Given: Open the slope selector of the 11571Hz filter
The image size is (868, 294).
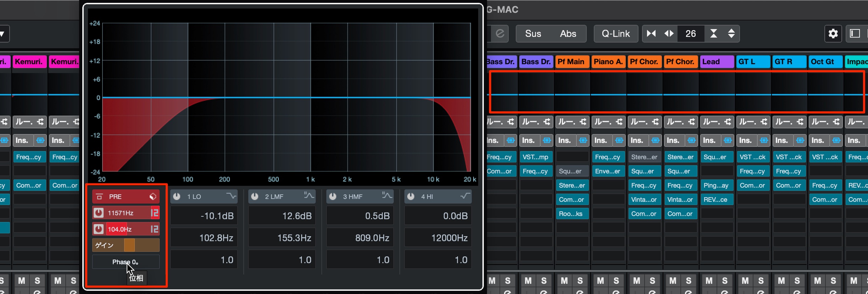Looking at the screenshot, I should 155,213.
